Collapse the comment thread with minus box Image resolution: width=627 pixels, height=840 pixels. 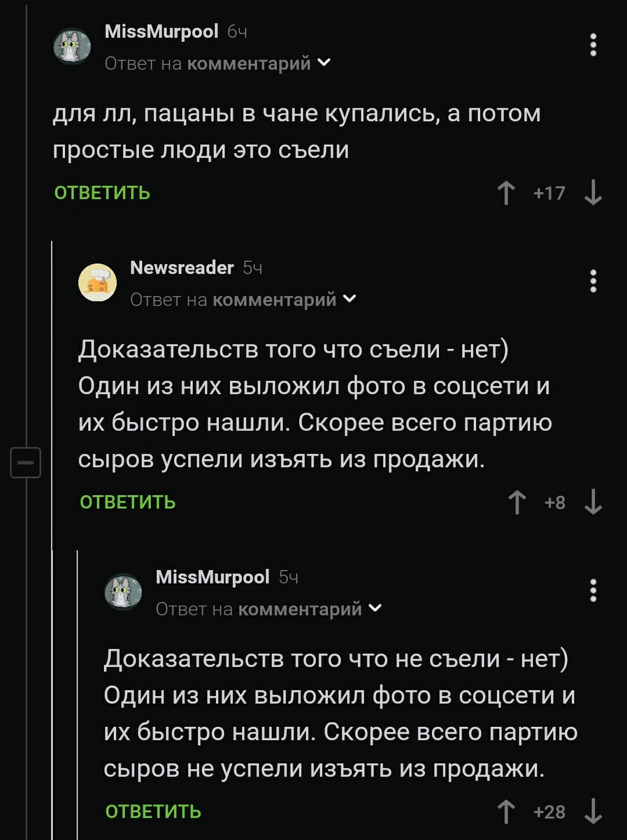[x=26, y=463]
